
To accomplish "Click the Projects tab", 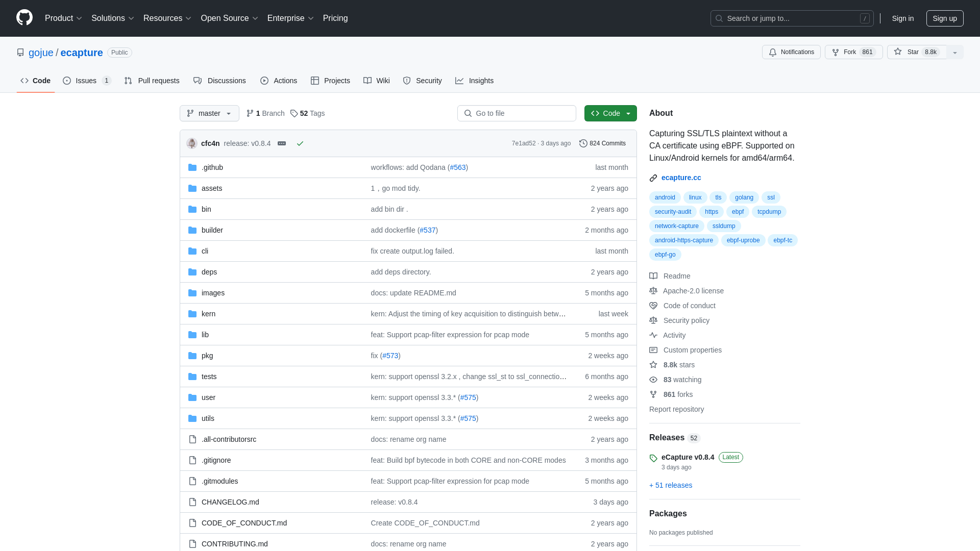I will (330, 81).
